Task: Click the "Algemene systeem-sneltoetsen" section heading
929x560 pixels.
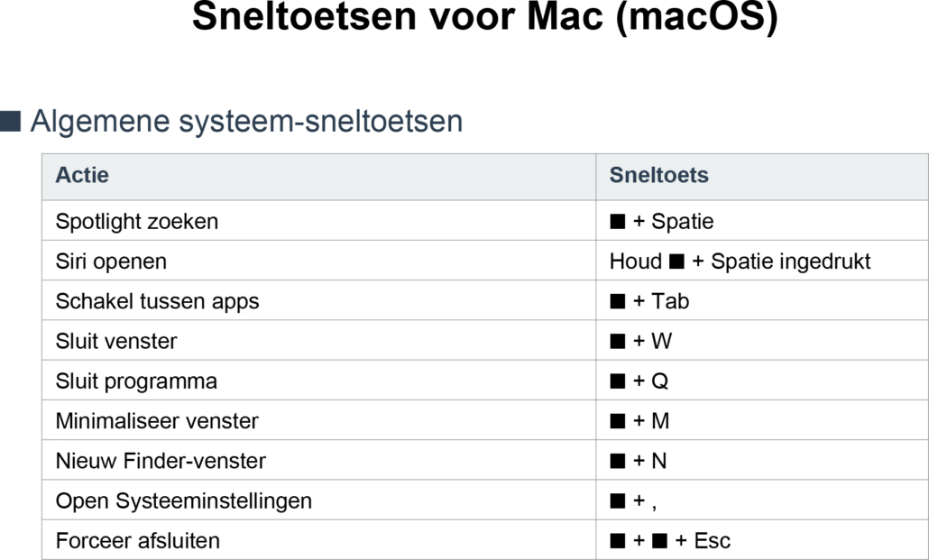Action: pos(246,121)
